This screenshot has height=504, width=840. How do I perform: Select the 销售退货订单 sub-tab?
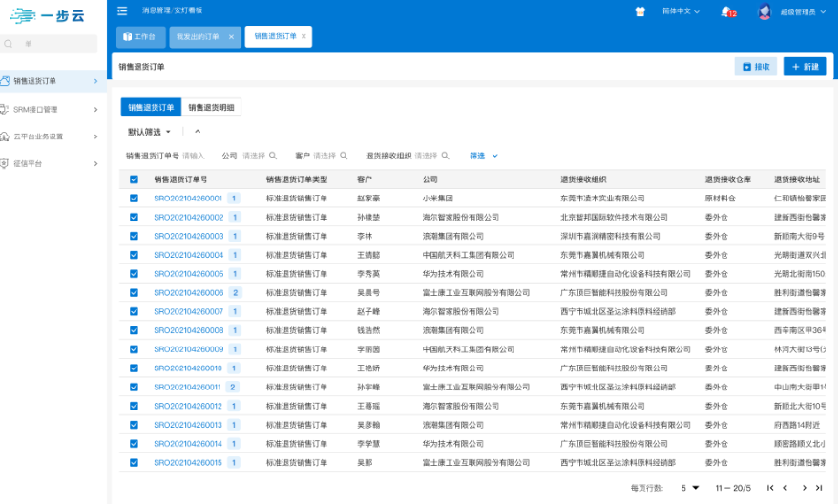(x=151, y=107)
